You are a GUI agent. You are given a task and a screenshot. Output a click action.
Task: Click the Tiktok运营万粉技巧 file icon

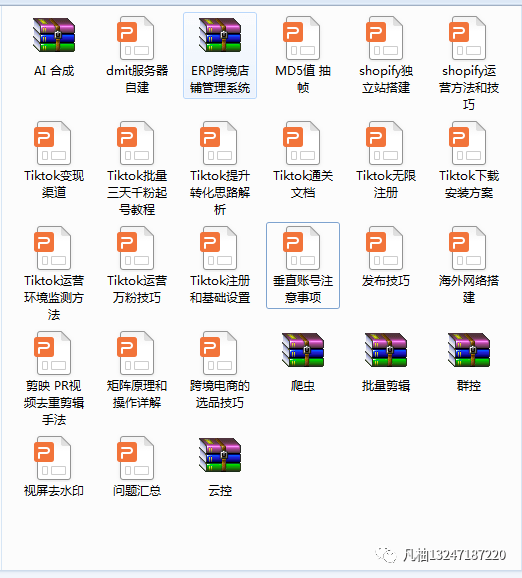(136, 248)
